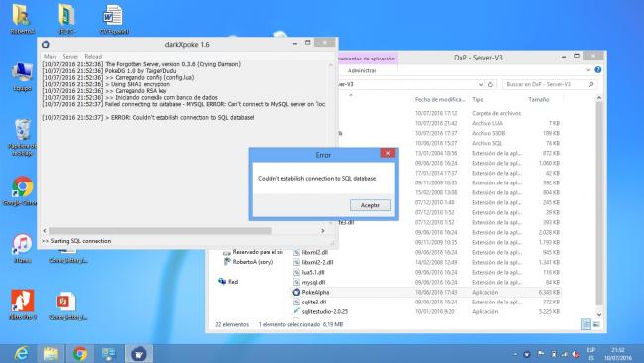Click the darkXpoke window title icon

pos(46,44)
